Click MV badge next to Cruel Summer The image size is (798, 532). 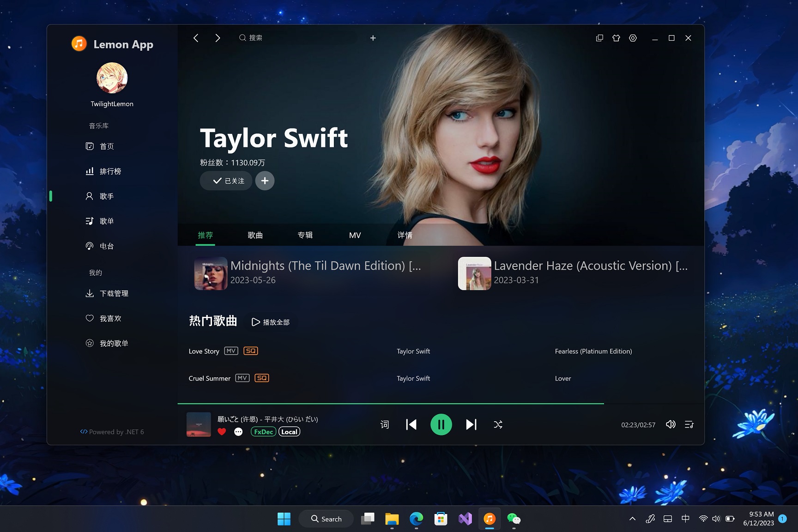pos(242,378)
